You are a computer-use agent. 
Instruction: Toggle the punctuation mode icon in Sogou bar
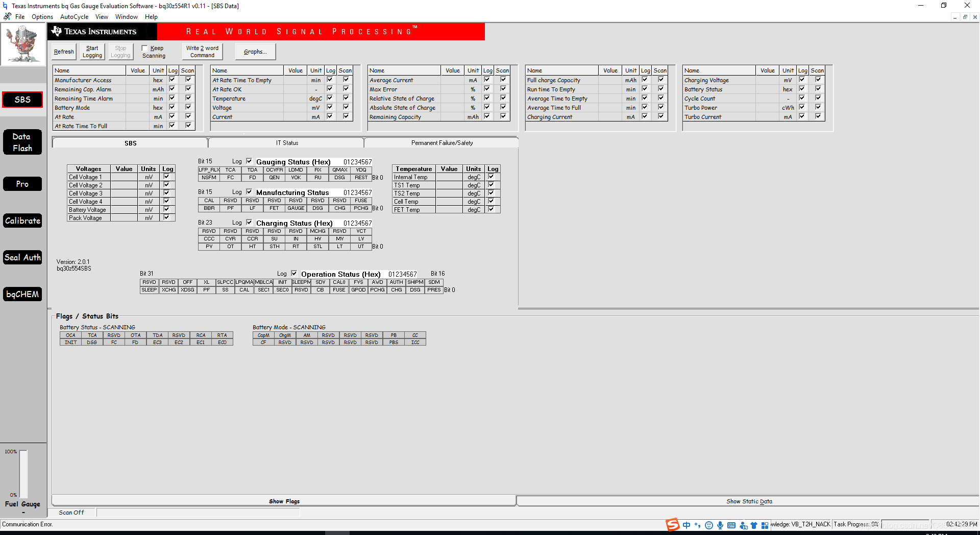pos(697,525)
